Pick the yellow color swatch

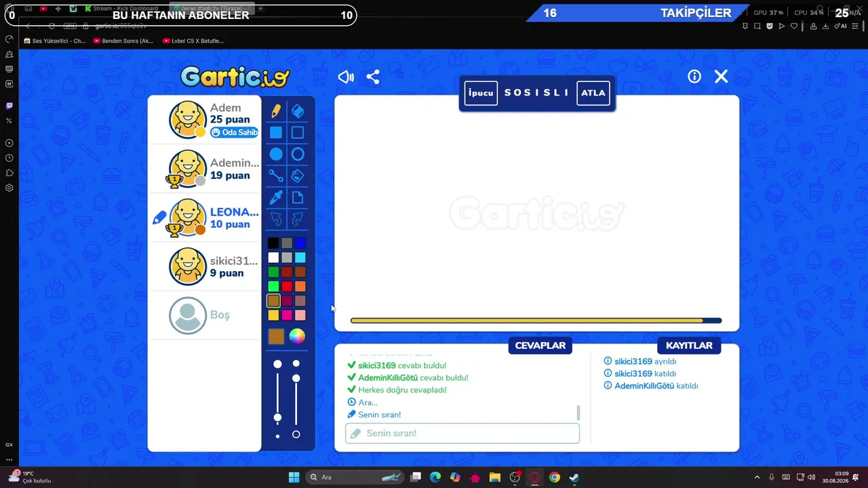[273, 315]
